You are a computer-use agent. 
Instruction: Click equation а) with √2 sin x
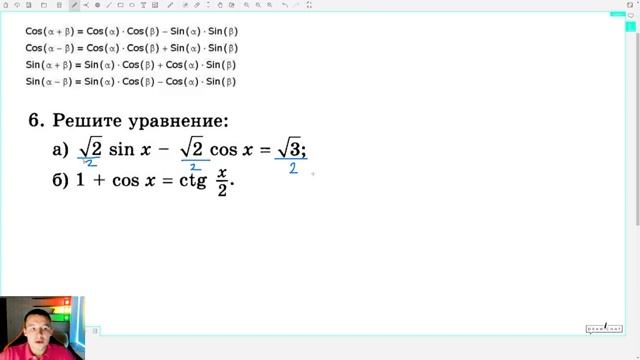[180, 149]
